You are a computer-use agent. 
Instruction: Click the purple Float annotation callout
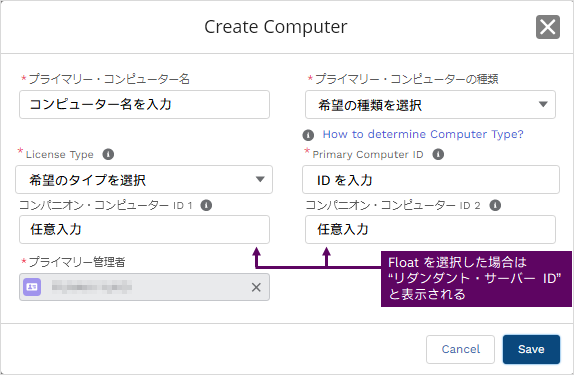pyautogui.click(x=476, y=279)
